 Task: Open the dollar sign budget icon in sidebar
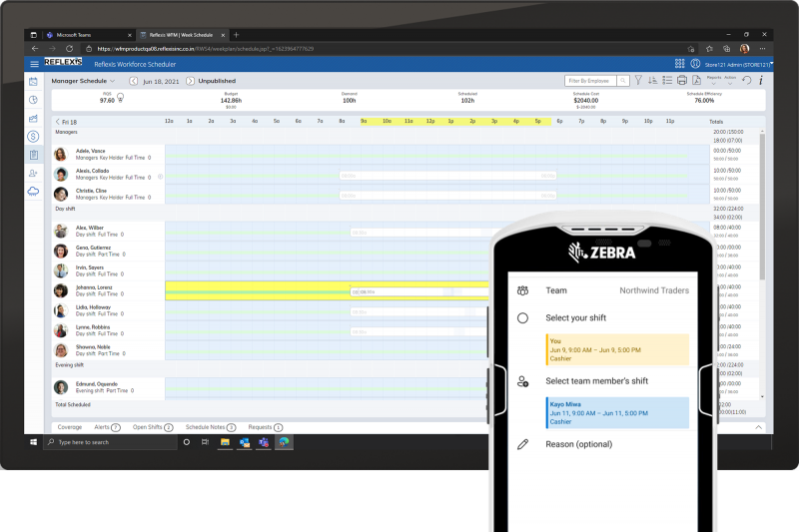[x=33, y=137]
